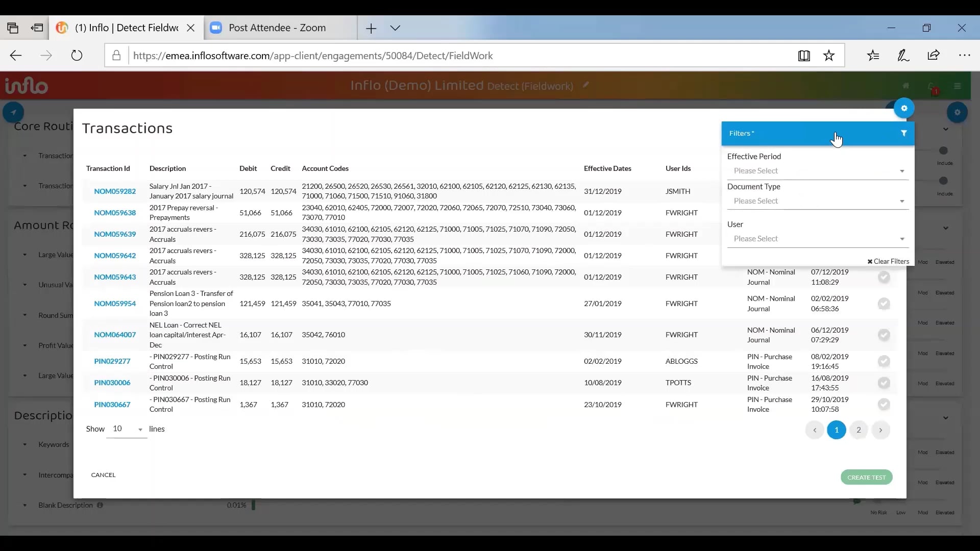
Task: Expand the Show 10 lines dropdown
Action: (127, 429)
